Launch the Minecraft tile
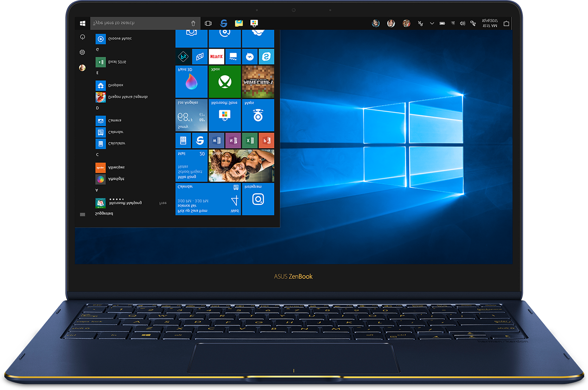 coord(258,82)
